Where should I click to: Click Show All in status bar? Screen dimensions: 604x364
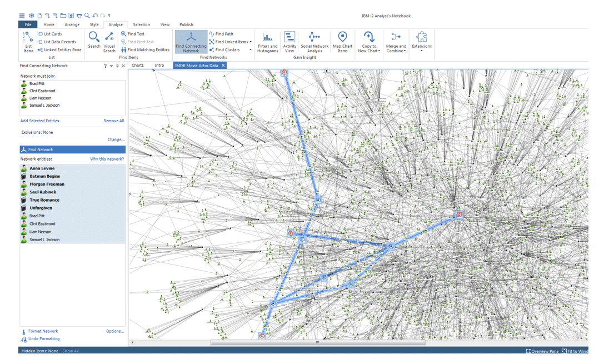(x=71, y=351)
